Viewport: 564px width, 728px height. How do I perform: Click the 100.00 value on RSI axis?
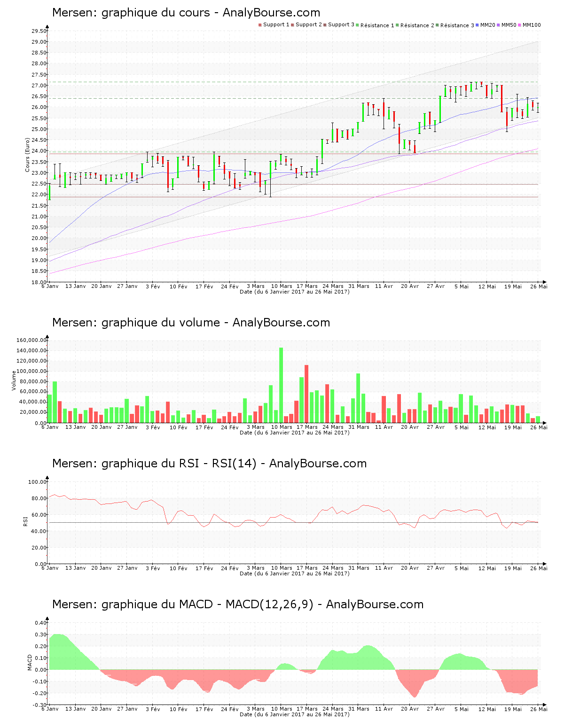tap(37, 482)
